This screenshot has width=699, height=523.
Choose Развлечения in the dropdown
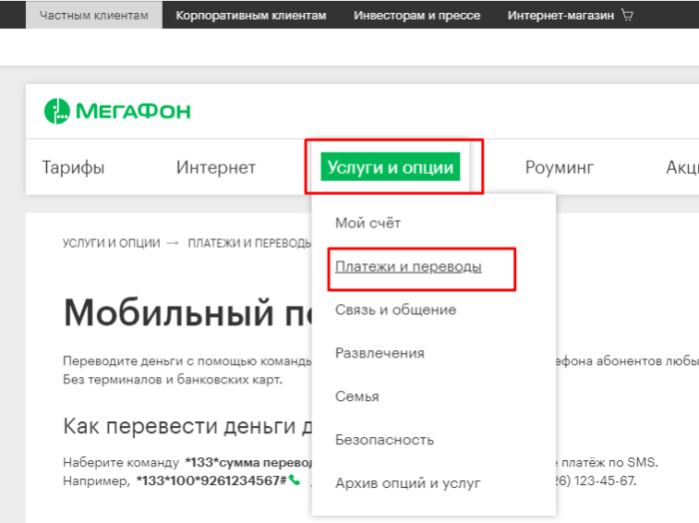coord(379,353)
